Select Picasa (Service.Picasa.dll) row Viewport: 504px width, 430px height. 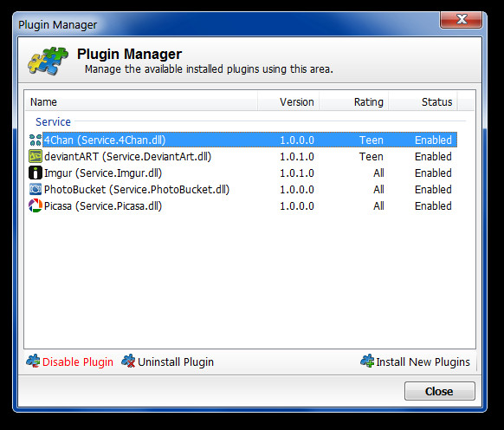[x=243, y=205]
